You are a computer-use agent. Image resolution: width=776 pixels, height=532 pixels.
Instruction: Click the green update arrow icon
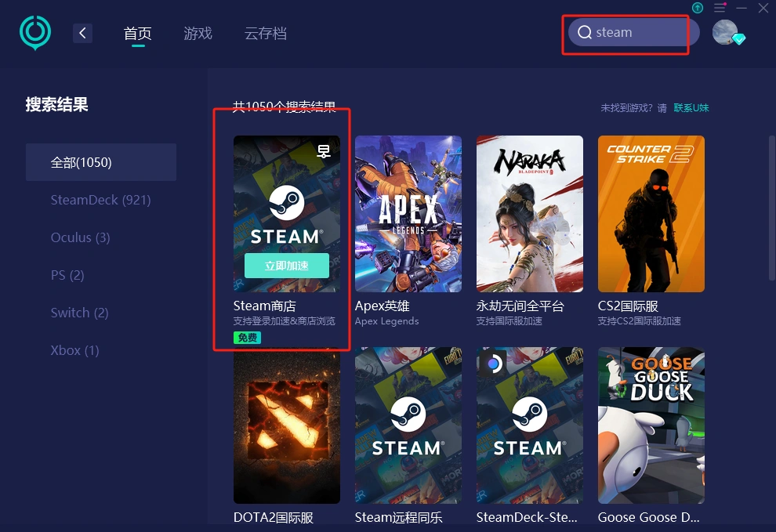[x=698, y=7]
